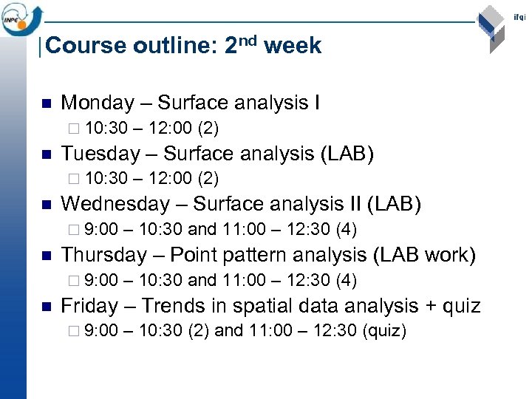Click the square bullet beside Thursday
Screen dimensions: 532x399
(46, 256)
